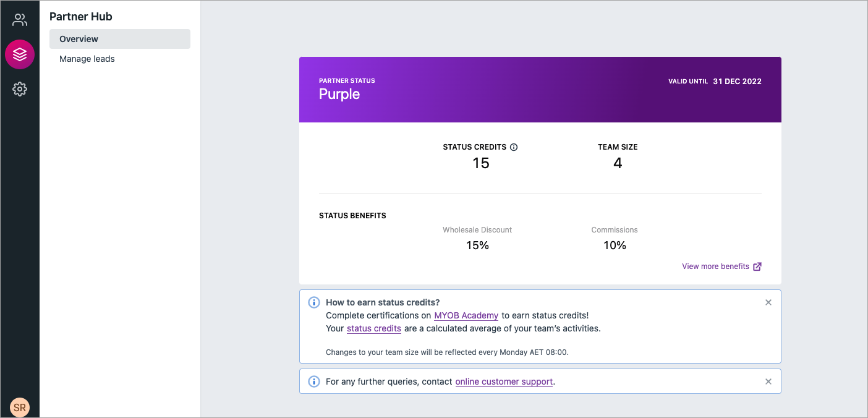Click info icon on further queries notice
The image size is (868, 418).
point(314,382)
